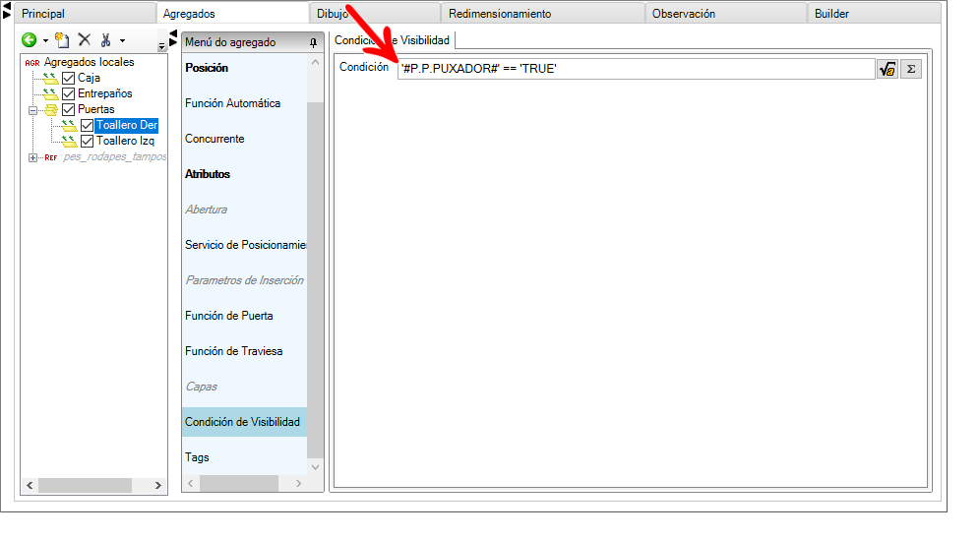Screen dimensions: 980x539
Task: Click the Caja aggregate icon
Action: pyautogui.click(x=50, y=78)
